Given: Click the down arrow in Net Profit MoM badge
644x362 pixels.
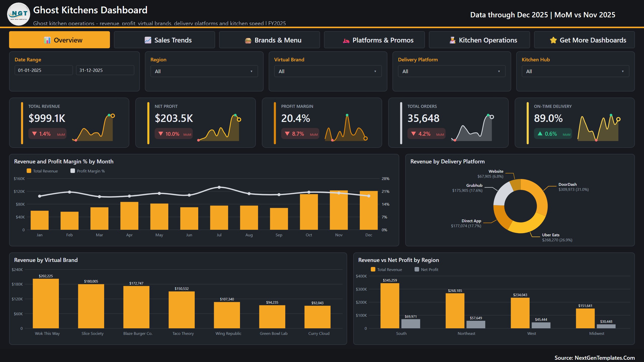Looking at the screenshot, I should [161, 133].
